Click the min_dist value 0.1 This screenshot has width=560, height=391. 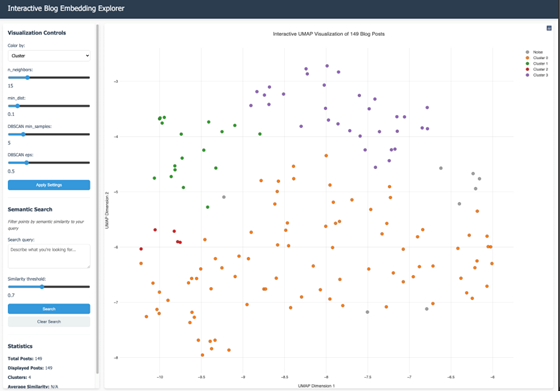(11, 114)
